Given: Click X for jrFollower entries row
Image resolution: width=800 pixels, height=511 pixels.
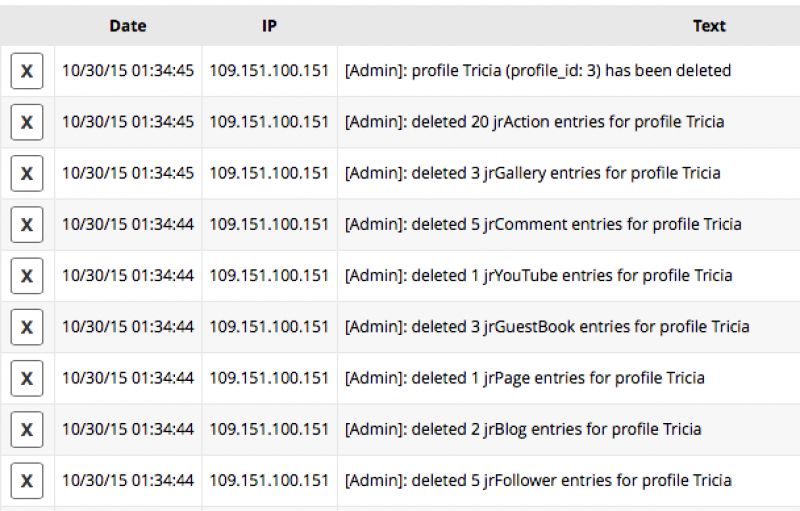Looking at the screenshot, I should [x=27, y=480].
